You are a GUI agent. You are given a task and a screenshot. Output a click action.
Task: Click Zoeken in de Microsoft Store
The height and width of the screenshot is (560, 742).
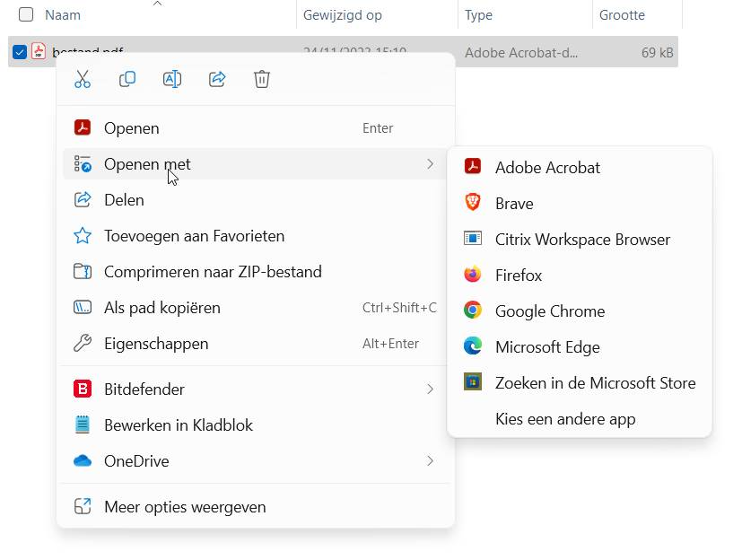coord(580,383)
